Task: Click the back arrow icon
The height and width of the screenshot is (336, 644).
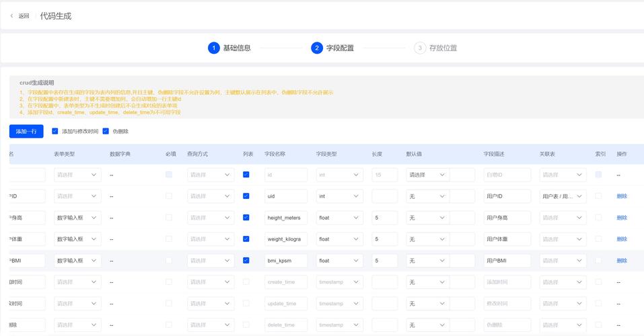Action: click(x=11, y=16)
